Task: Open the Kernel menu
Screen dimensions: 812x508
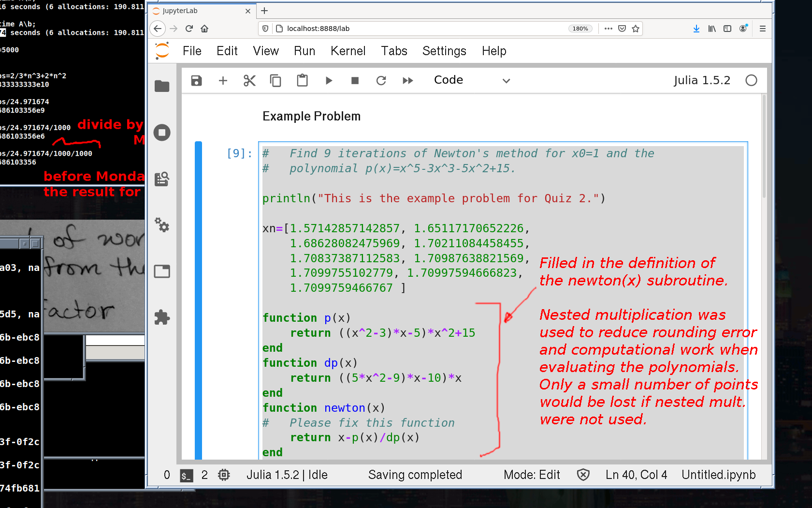Action: [348, 51]
